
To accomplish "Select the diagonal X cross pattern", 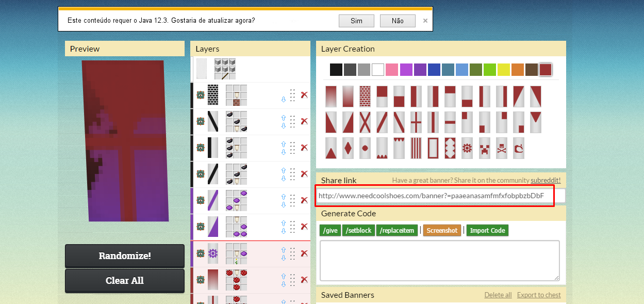I will [x=365, y=122].
